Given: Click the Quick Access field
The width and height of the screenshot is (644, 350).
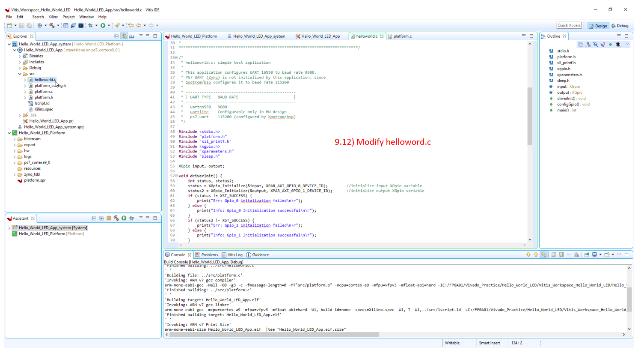Looking at the screenshot, I should [569, 25].
